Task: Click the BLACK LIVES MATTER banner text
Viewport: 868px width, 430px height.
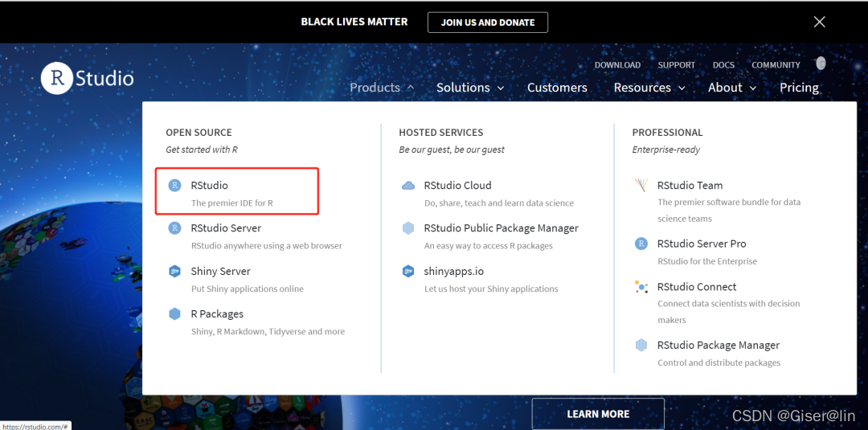Action: [354, 23]
